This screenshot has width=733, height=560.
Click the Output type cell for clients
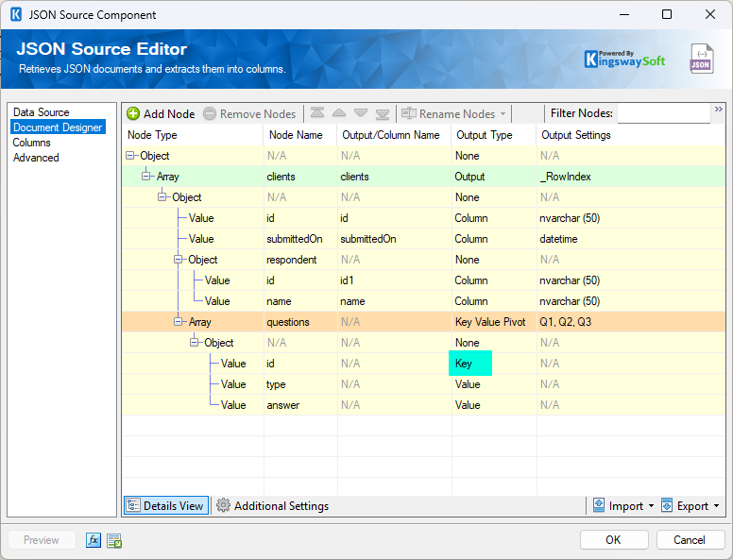(494, 177)
